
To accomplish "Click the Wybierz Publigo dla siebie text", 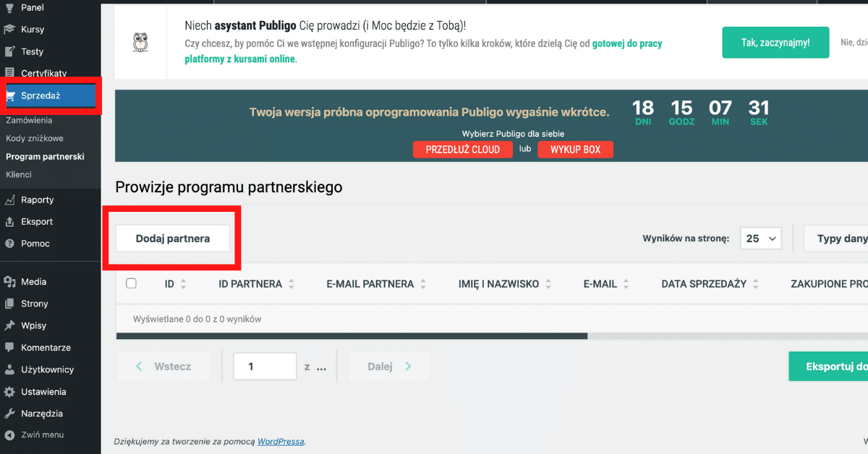I will click(x=513, y=134).
